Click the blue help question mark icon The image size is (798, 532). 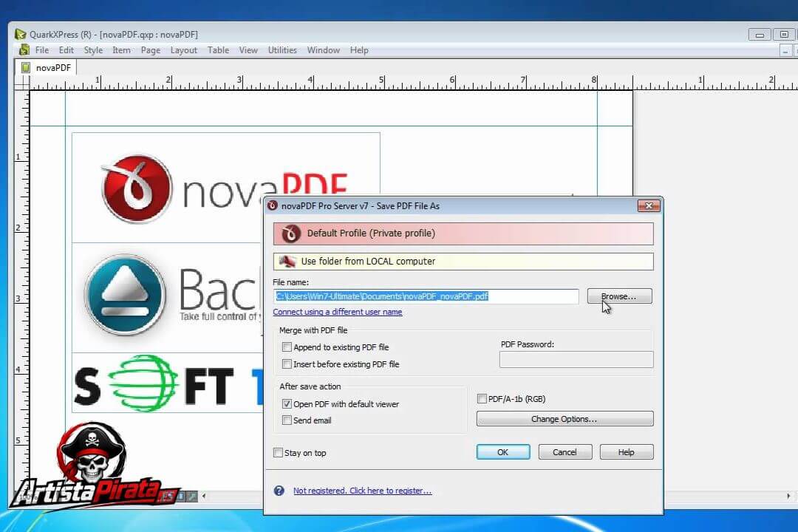pyautogui.click(x=279, y=491)
